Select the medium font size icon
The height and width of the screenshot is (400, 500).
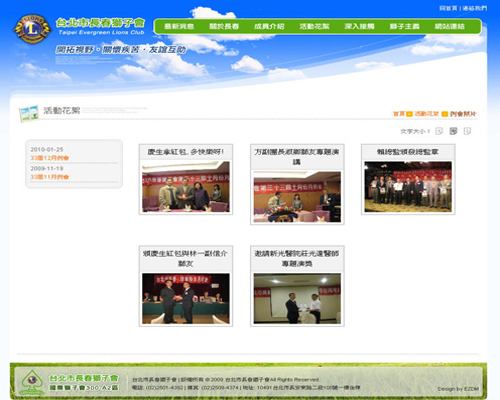click(453, 131)
